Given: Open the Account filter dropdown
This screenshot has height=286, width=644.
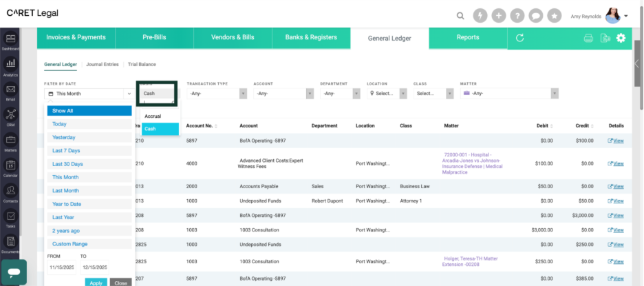Looking at the screenshot, I should coord(283,94).
